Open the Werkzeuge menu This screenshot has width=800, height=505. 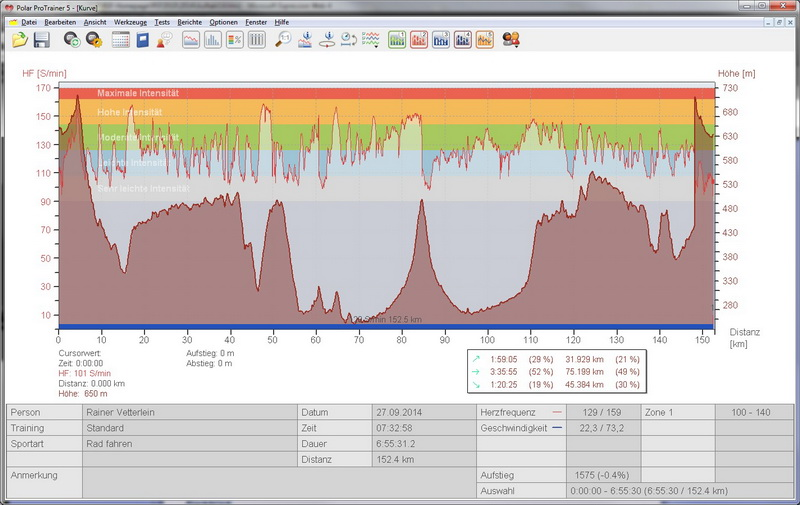point(130,21)
